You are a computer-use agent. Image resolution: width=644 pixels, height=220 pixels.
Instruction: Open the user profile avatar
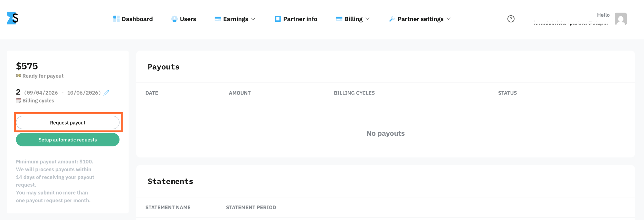click(621, 19)
